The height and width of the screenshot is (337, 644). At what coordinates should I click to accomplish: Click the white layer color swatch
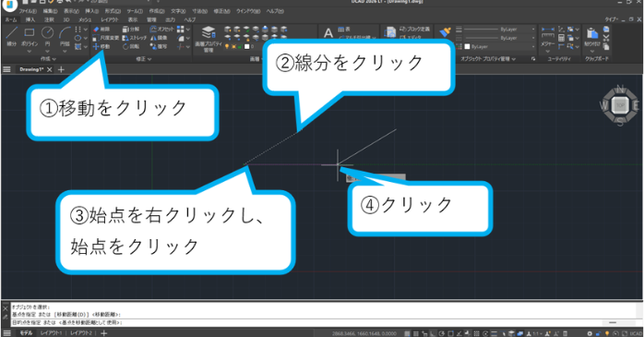click(247, 46)
